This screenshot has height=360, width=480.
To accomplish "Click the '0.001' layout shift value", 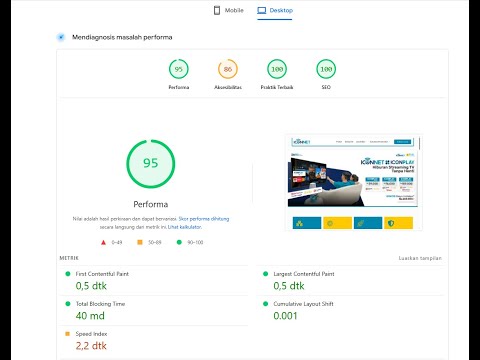I will tap(285, 316).
